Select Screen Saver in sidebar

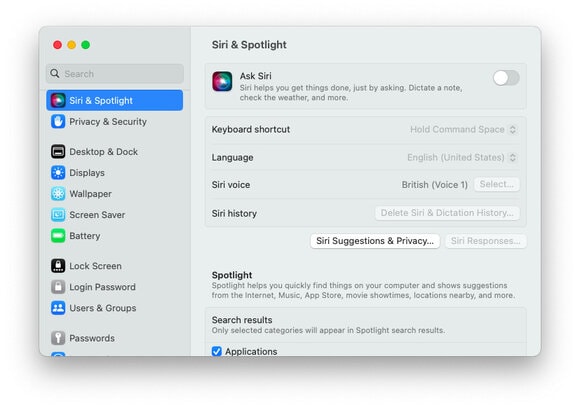[x=115, y=215]
